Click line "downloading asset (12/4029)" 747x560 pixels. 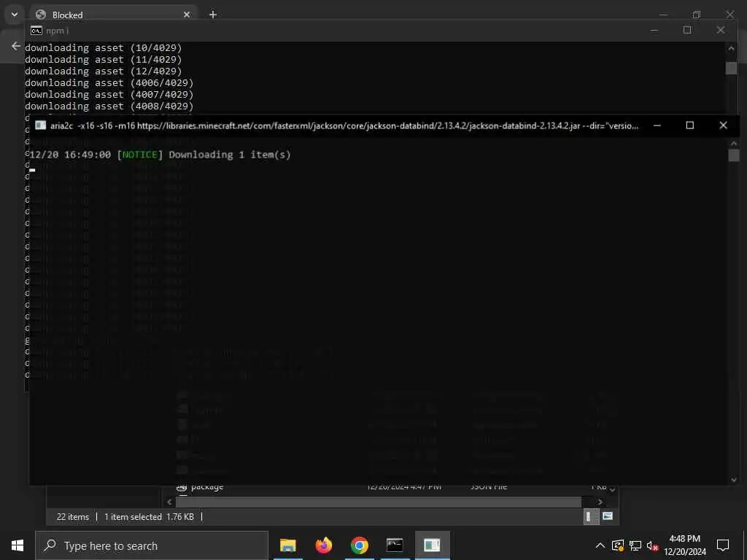(x=104, y=71)
